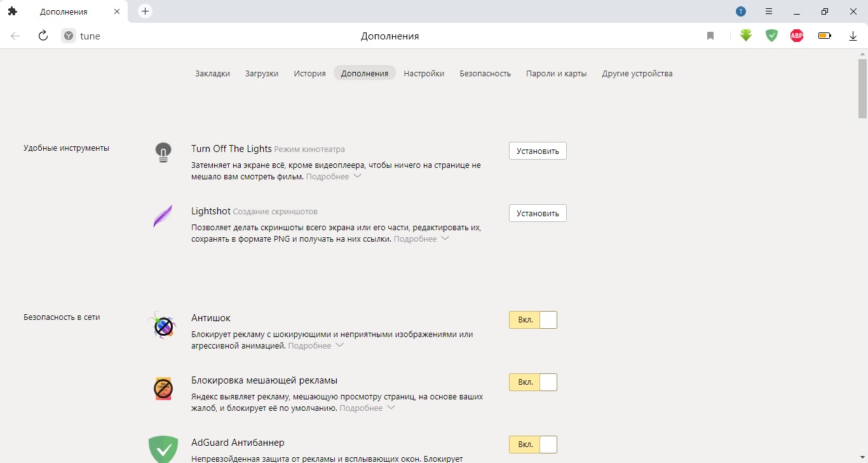
Task: Open the downloads arrow icon
Action: coord(853,36)
